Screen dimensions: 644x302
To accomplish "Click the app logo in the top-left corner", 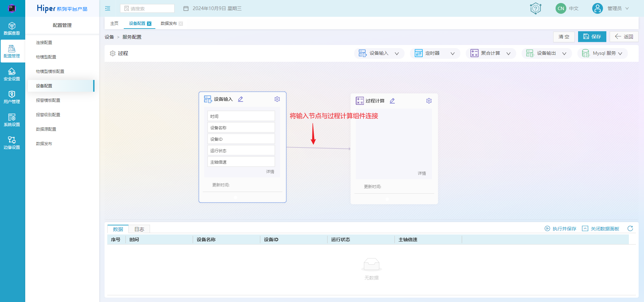I will pos(12,8).
